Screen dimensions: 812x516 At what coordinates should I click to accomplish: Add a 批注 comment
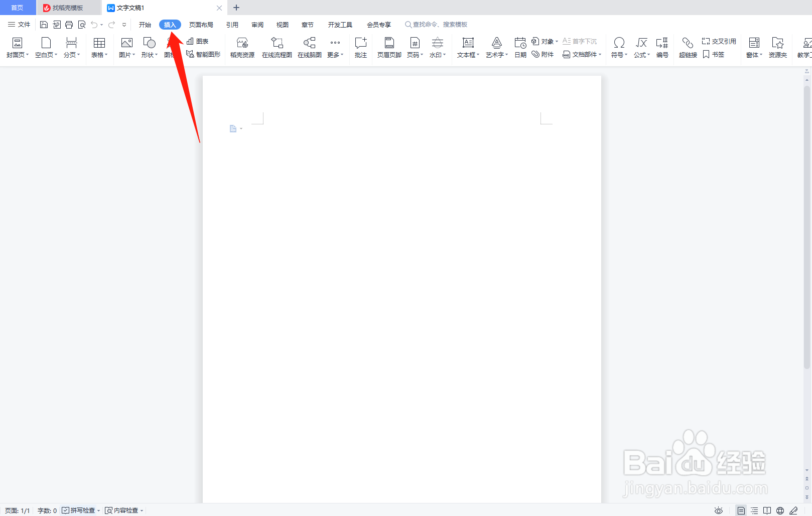361,48
